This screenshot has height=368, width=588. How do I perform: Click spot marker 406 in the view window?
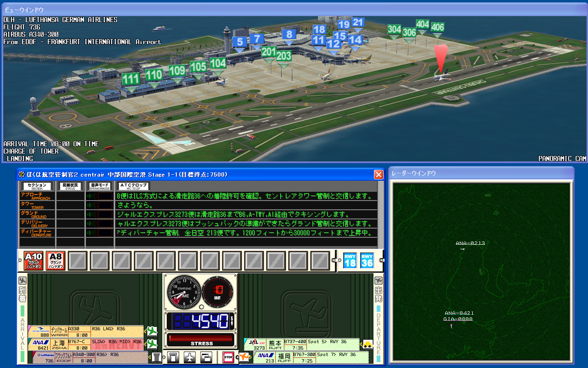click(437, 28)
